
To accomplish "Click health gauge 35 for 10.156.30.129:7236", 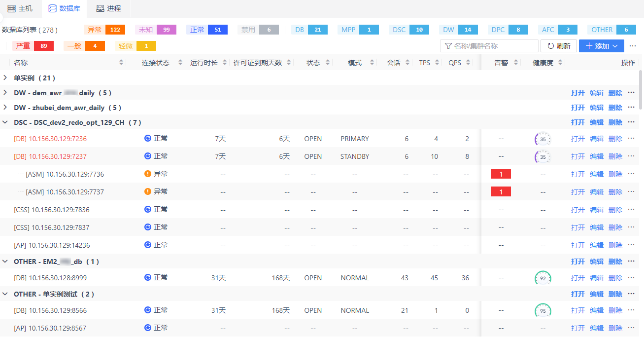I will point(543,139).
